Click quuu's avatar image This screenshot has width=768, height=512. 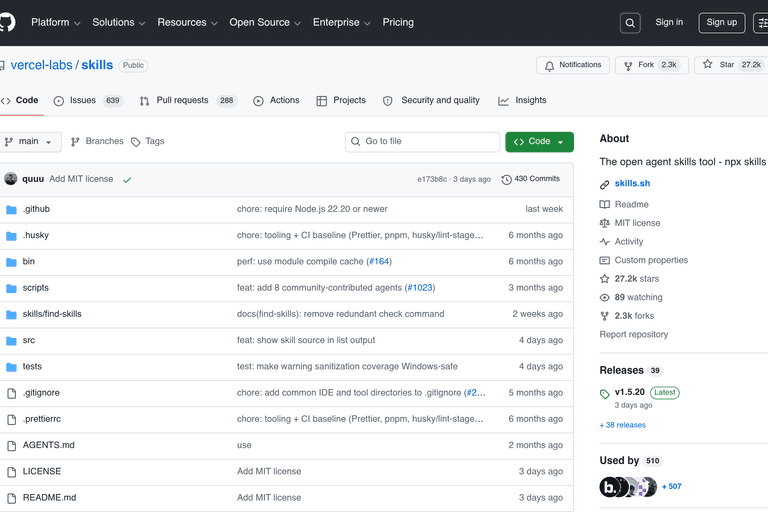(11, 179)
